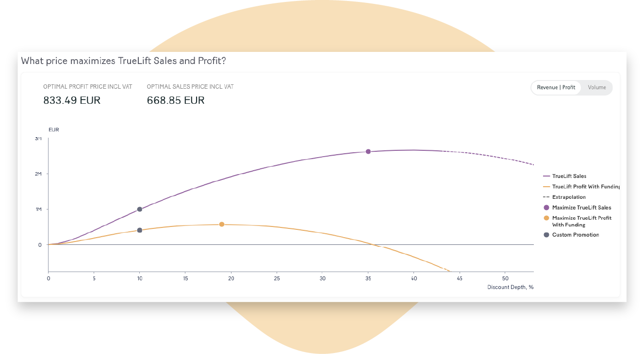Click the gray custom promotion point on the profit curve
Viewport: 644px width, 354px height.
[140, 230]
